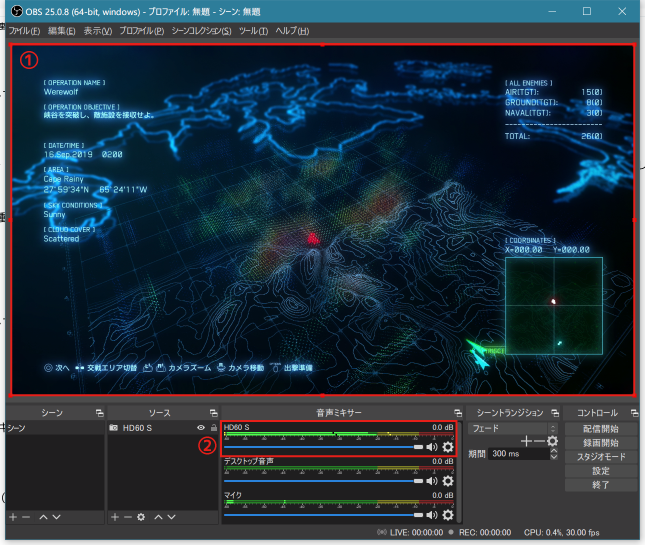Click the 300 ms duration field
645x545 pixels.
click(518, 454)
